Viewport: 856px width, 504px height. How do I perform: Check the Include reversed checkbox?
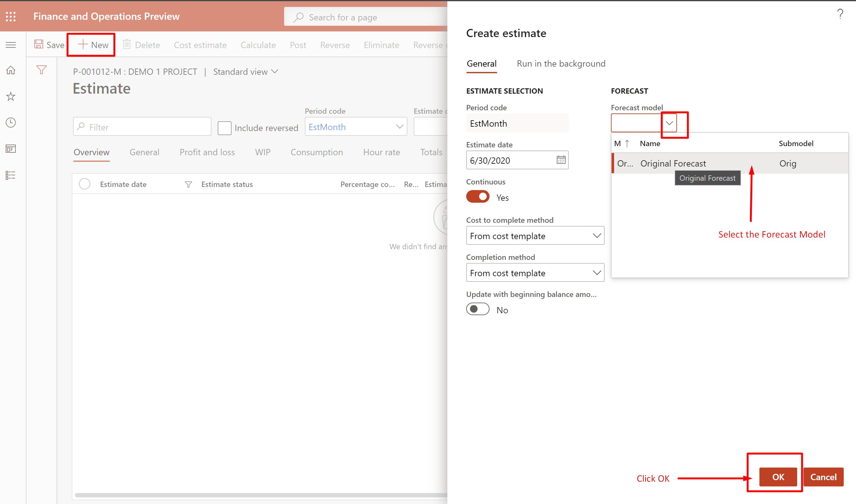click(x=224, y=128)
